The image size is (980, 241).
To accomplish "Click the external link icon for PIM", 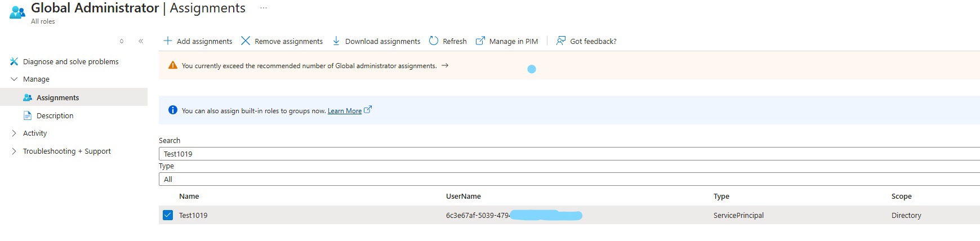I will [x=480, y=41].
